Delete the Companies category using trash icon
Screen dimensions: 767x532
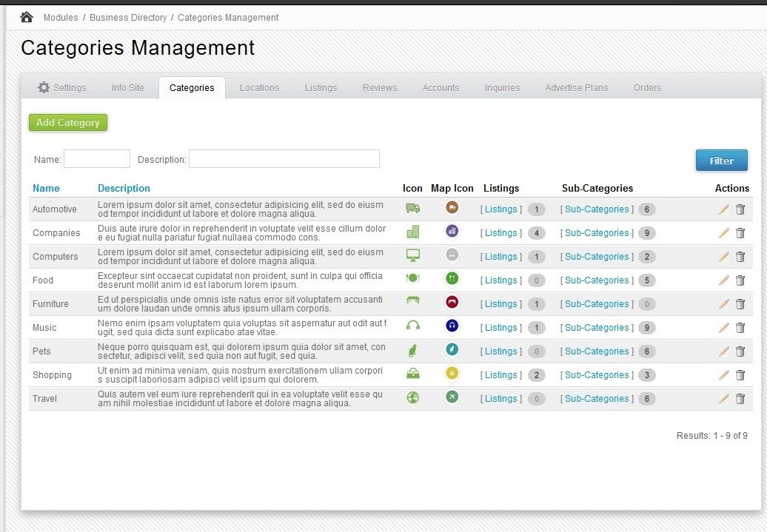(740, 233)
